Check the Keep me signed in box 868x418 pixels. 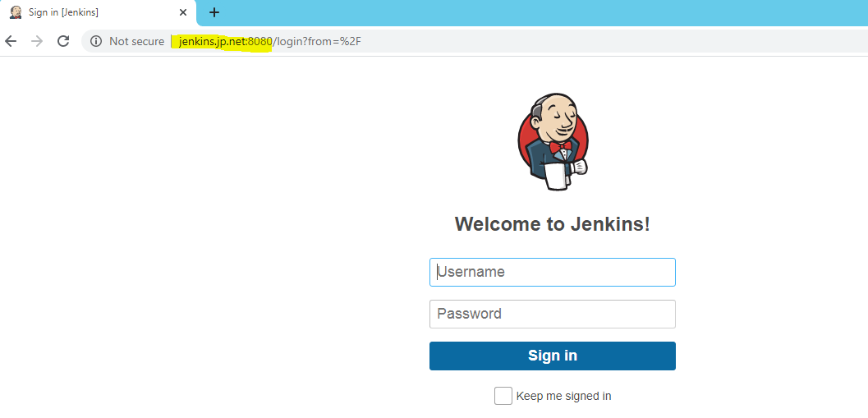point(503,396)
